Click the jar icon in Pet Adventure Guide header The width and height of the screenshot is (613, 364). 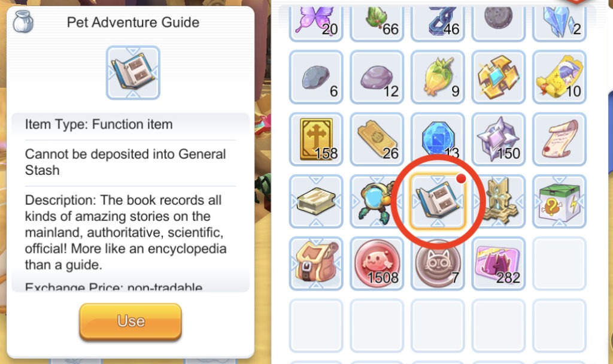23,22
